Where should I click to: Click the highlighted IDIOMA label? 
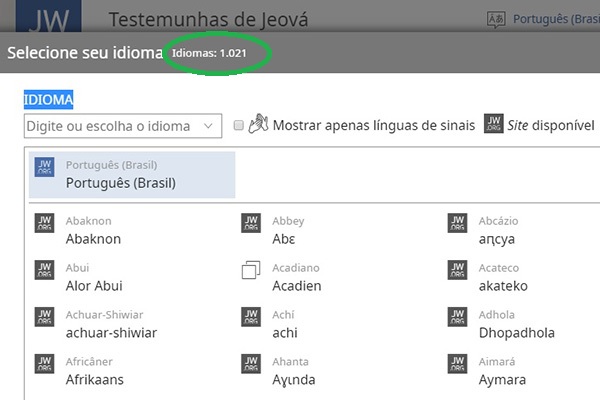[x=48, y=100]
